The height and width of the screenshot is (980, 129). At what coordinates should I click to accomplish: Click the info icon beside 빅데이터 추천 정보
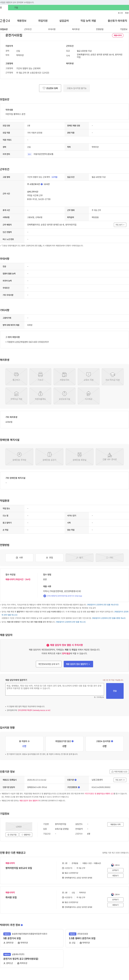coord(22,925)
